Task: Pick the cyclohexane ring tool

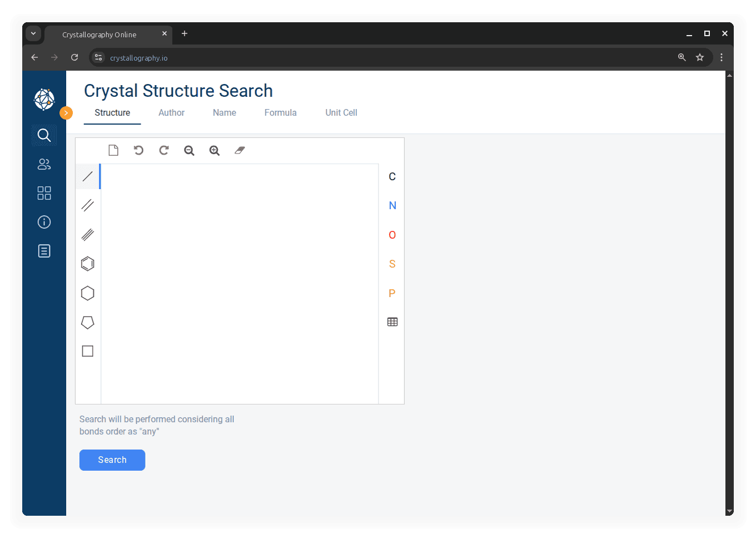Action: click(x=88, y=293)
